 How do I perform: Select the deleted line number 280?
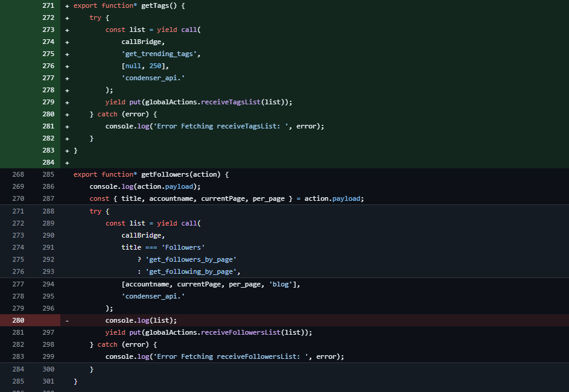pyautogui.click(x=18, y=320)
